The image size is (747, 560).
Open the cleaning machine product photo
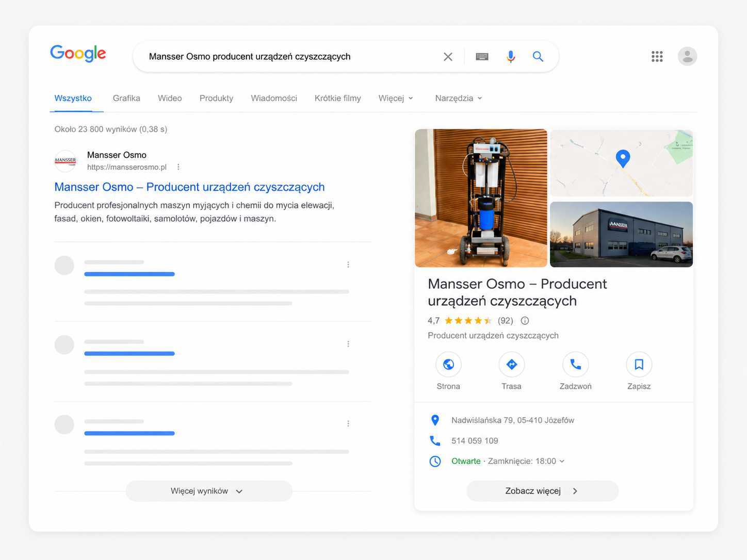[x=481, y=198]
